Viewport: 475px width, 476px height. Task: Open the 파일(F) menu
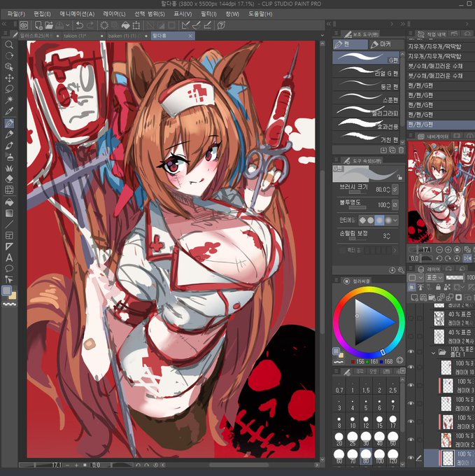[x=16, y=14]
